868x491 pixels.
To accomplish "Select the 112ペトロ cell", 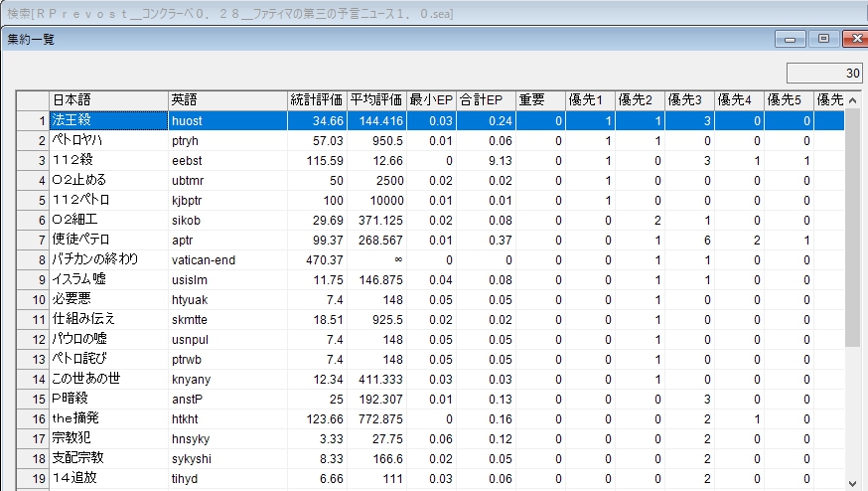I will coord(108,200).
